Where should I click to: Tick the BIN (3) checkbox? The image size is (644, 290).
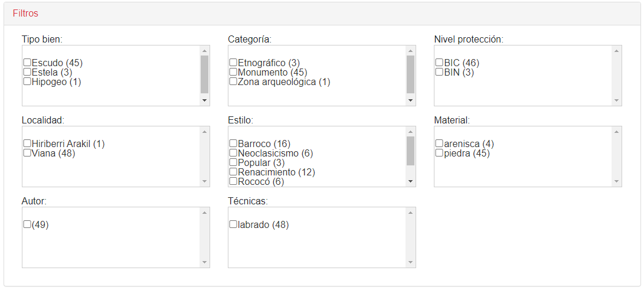pos(439,72)
